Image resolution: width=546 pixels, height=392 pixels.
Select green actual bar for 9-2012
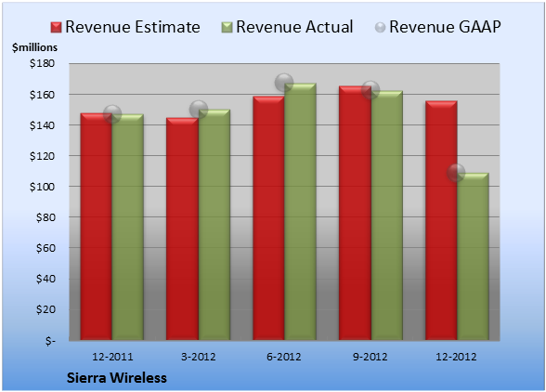(x=387, y=216)
